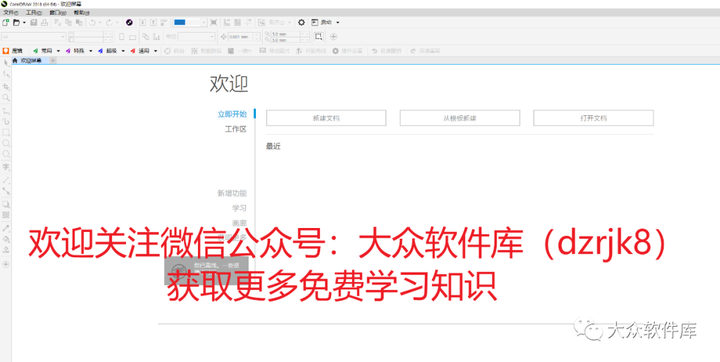The height and width of the screenshot is (362, 720).
Task: Open the page size dropdown
Action: click(x=34, y=37)
